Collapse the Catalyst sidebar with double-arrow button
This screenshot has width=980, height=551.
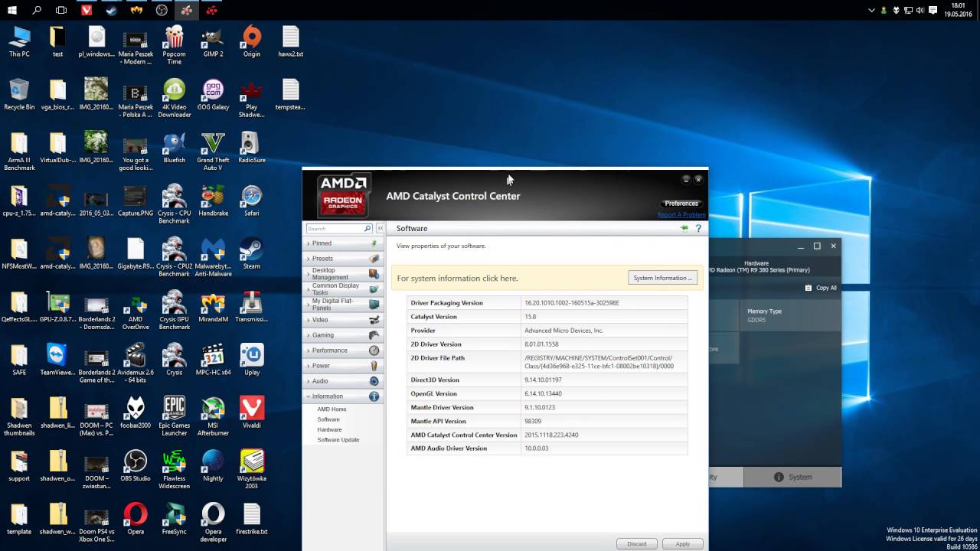[x=381, y=229]
